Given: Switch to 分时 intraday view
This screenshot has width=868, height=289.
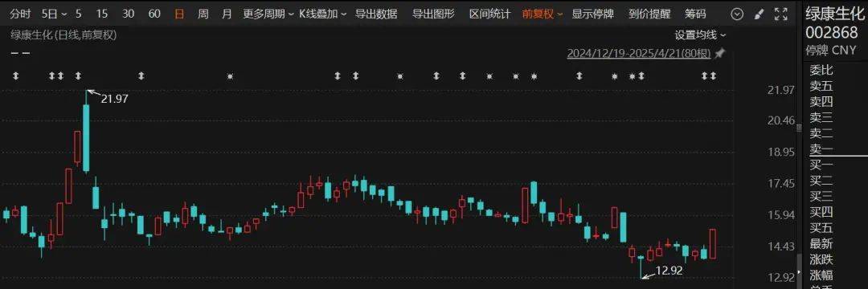Looking at the screenshot, I should (21, 14).
